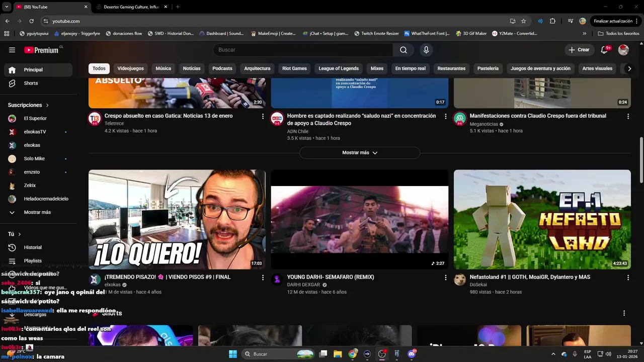Viewport: 644px width, 362px height.
Task: Select the Juegos de aventura y acción chip
Action: (x=540, y=68)
